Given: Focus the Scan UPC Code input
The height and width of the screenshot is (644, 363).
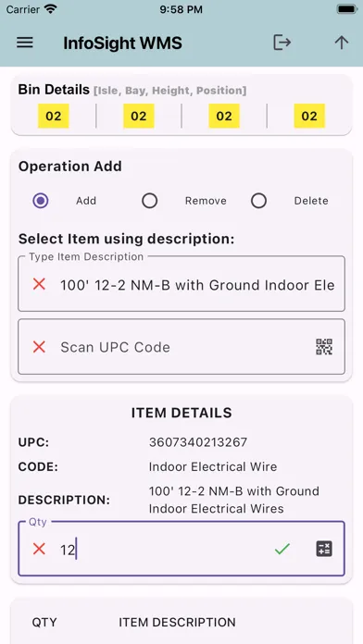Looking at the screenshot, I should pos(181,347).
